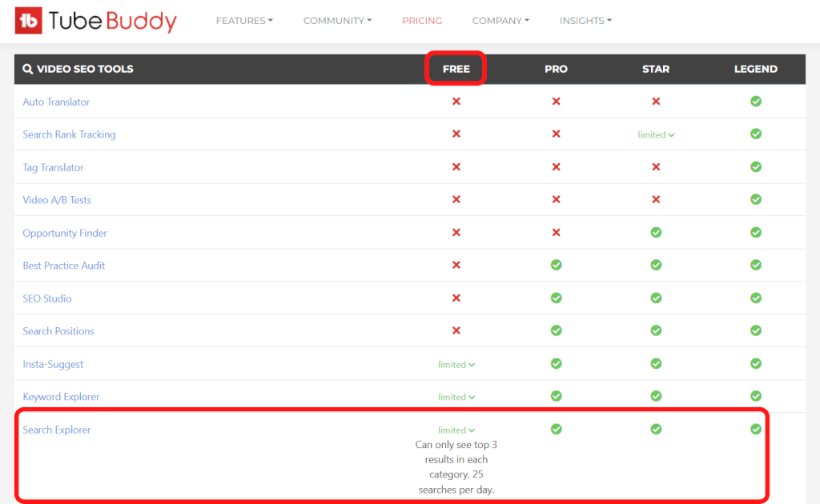Viewport: 820px width, 504px height.
Task: Click the Search Explorer LEGEND checkmark
Action: (756, 429)
